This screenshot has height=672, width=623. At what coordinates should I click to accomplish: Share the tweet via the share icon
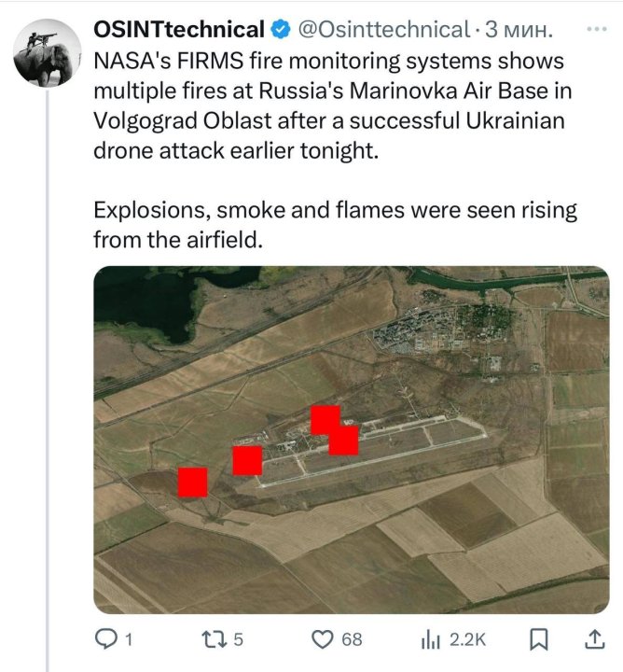point(593,639)
